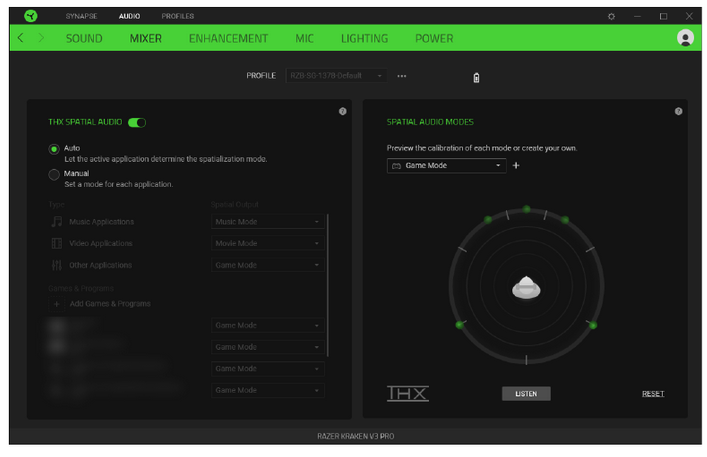This screenshot has height=457, width=707.
Task: Click the Other Applications sliders icon
Action: coord(56,265)
